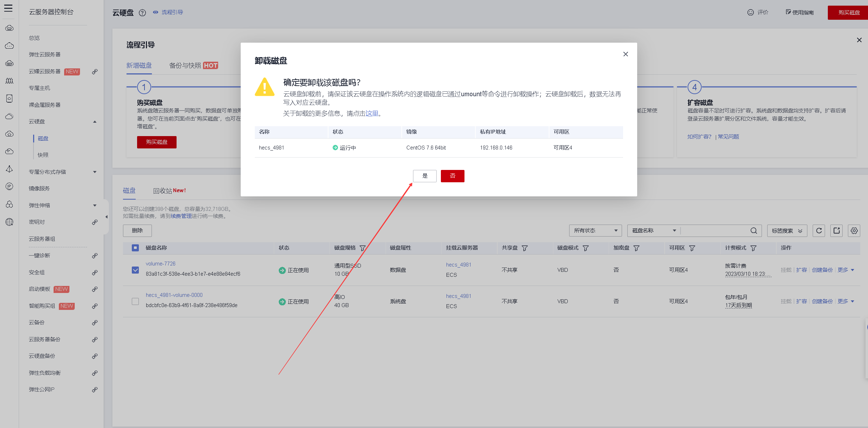The width and height of the screenshot is (868, 428).
Task: Open the 所有状态 status dropdown
Action: coord(595,231)
